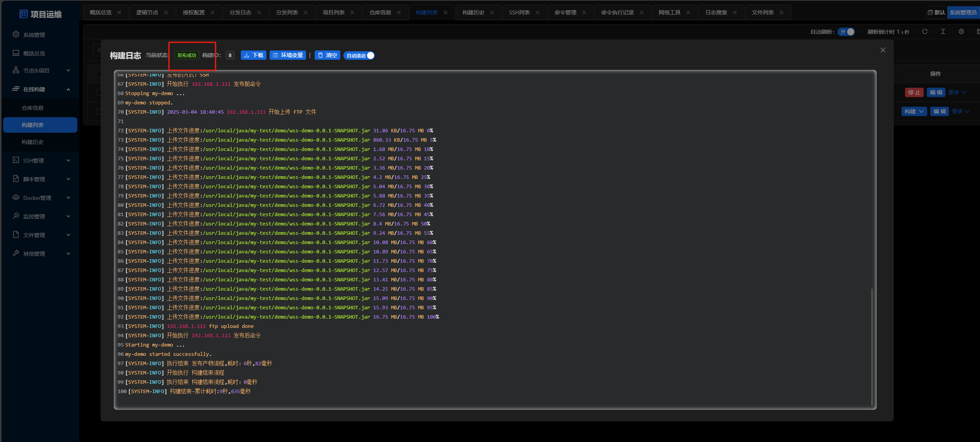980x442 pixels.
Task: Click the Docker管理 sidebar icon
Action: coord(16,198)
